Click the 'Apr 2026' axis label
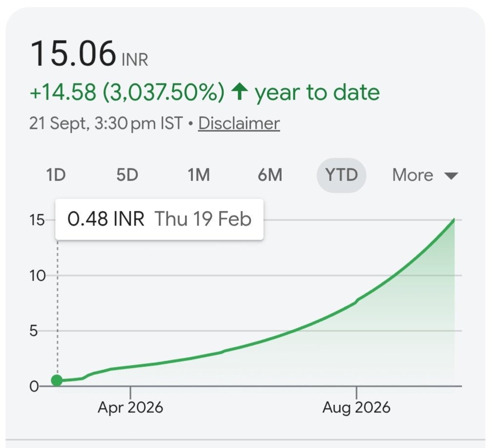The width and height of the screenshot is (492, 448). click(130, 407)
